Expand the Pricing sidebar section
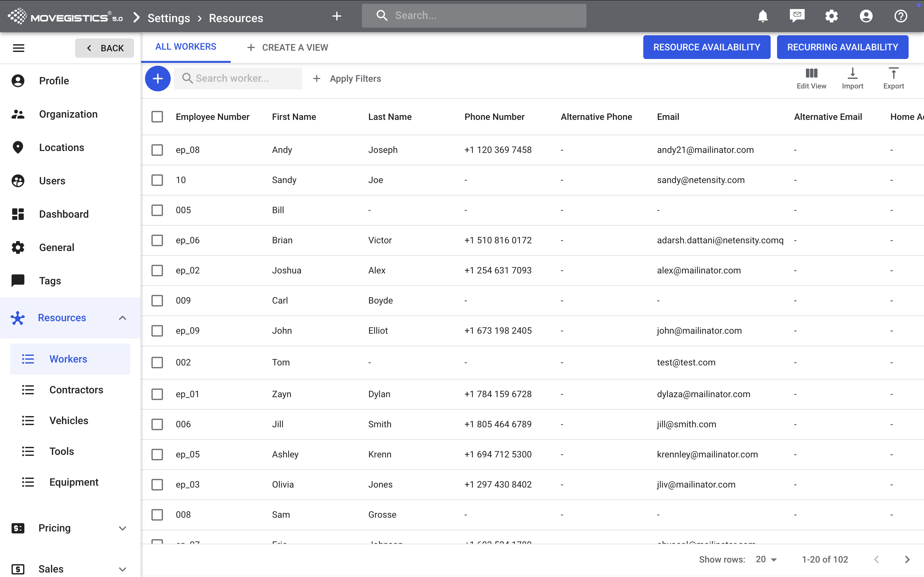 (122, 528)
